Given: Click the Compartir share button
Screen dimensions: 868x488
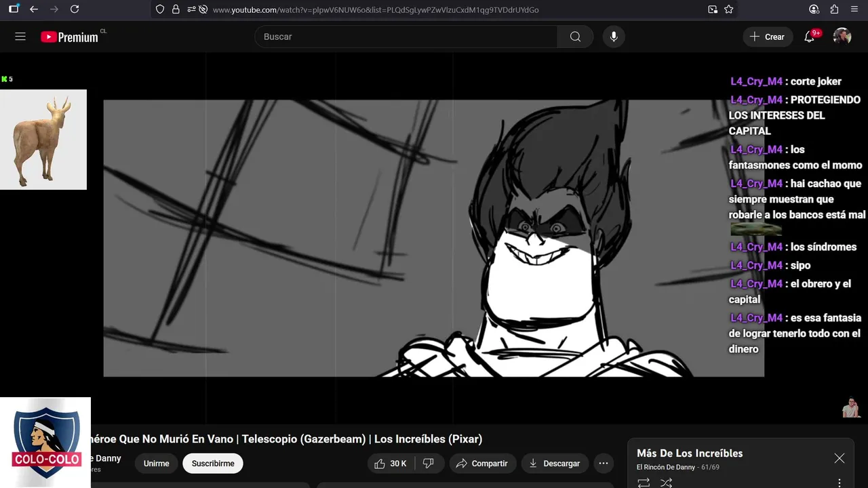Looking at the screenshot, I should pos(482,464).
